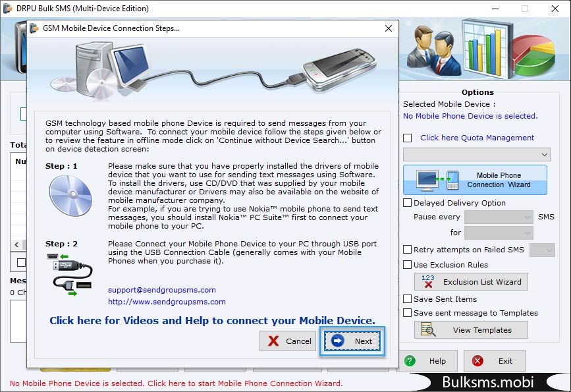
Task: Enable the Delayed Delivery Option checkbox
Action: [x=408, y=202]
